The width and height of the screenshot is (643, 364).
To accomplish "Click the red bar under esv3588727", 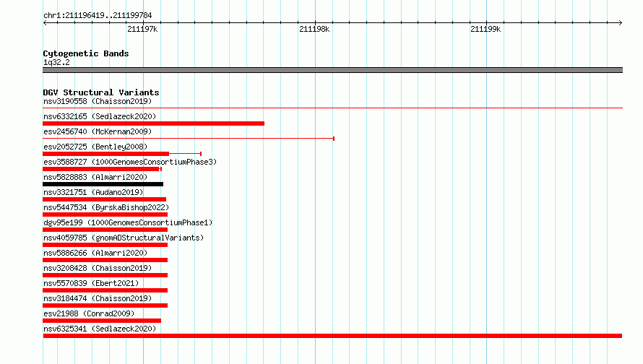I will 101,169.
